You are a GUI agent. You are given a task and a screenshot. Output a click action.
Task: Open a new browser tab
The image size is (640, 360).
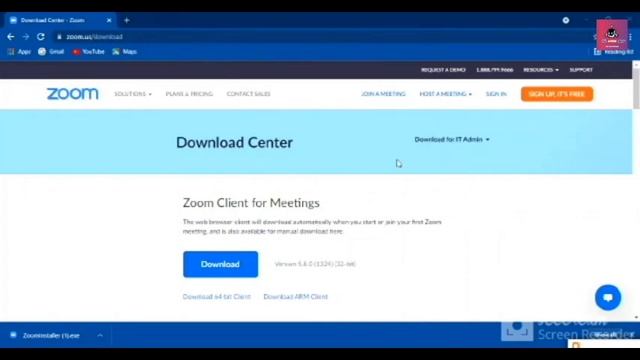[x=127, y=20]
